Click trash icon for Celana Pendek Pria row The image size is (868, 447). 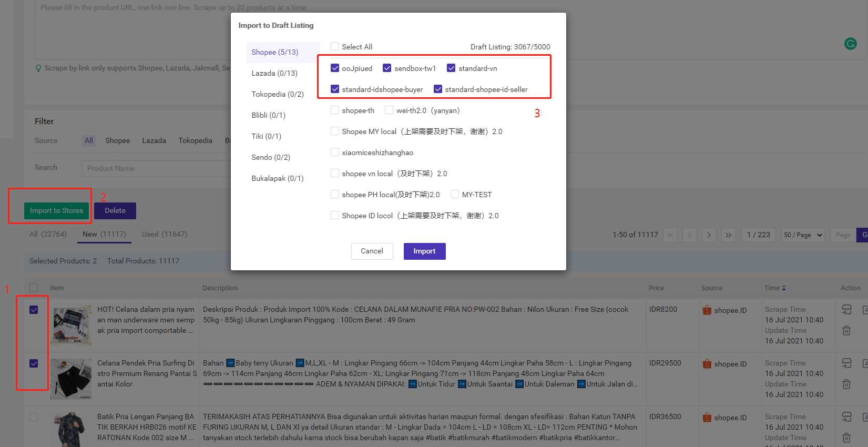(x=846, y=384)
